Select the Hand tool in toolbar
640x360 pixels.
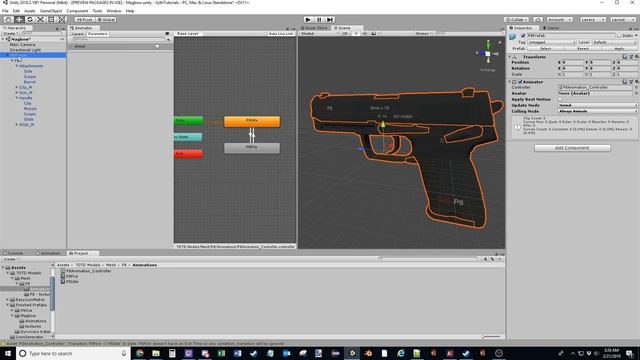(x=8, y=20)
